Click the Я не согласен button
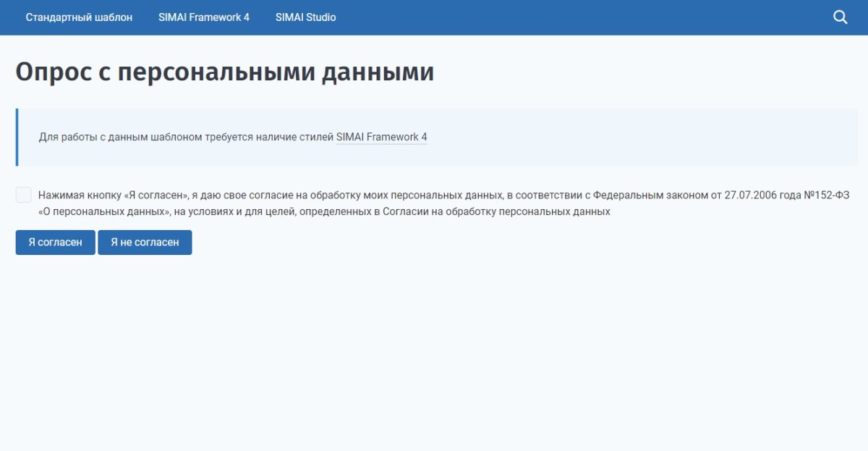 145,242
